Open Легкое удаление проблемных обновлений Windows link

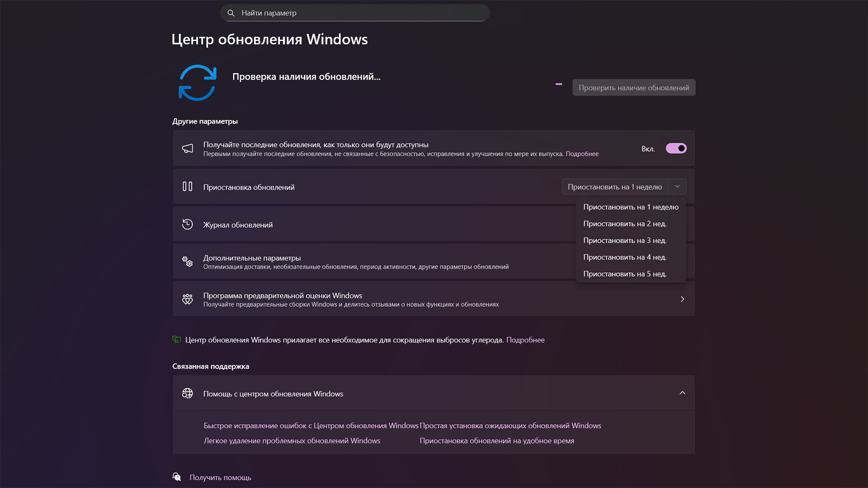point(292,441)
